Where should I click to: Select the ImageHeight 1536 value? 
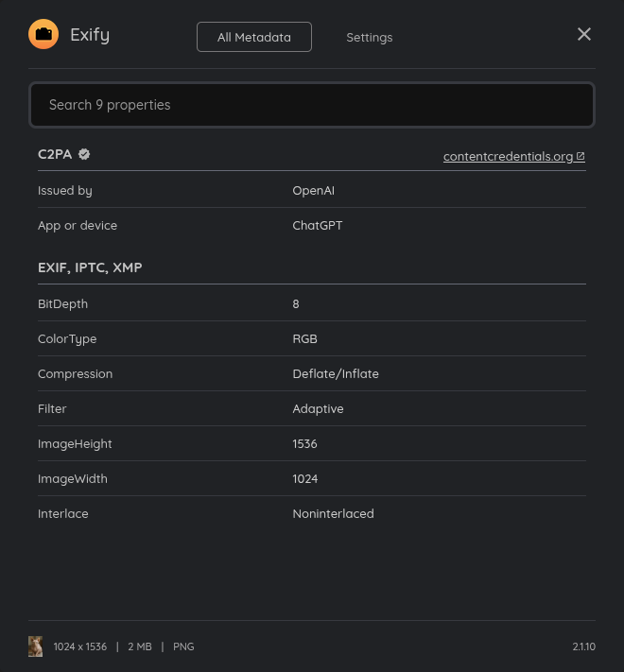(x=304, y=443)
